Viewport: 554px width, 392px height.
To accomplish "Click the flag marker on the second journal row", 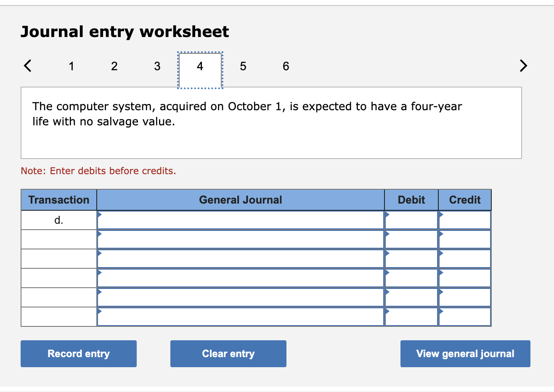I will tap(99, 234).
